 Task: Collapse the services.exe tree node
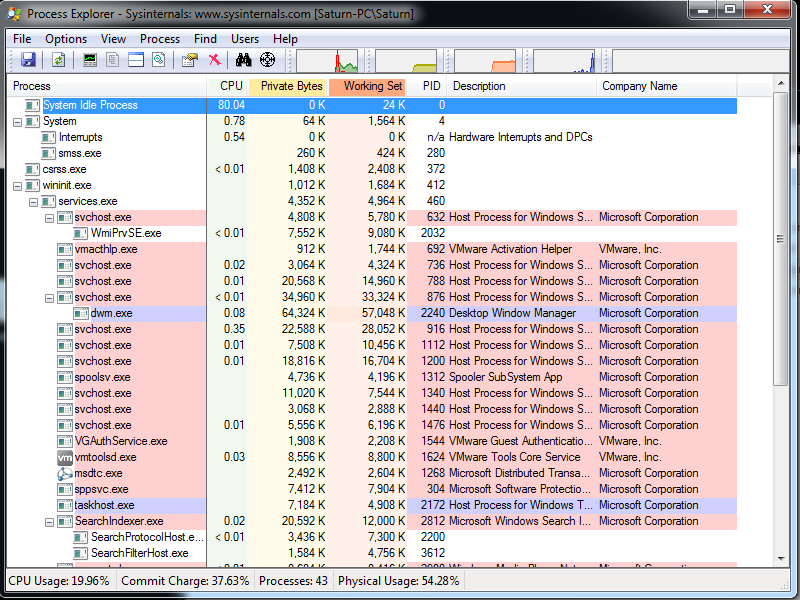coord(34,202)
